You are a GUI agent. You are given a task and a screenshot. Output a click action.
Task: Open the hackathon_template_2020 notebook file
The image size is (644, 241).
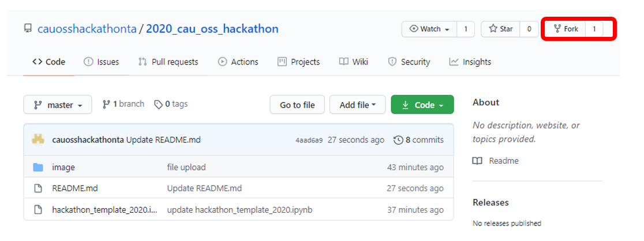coord(104,210)
